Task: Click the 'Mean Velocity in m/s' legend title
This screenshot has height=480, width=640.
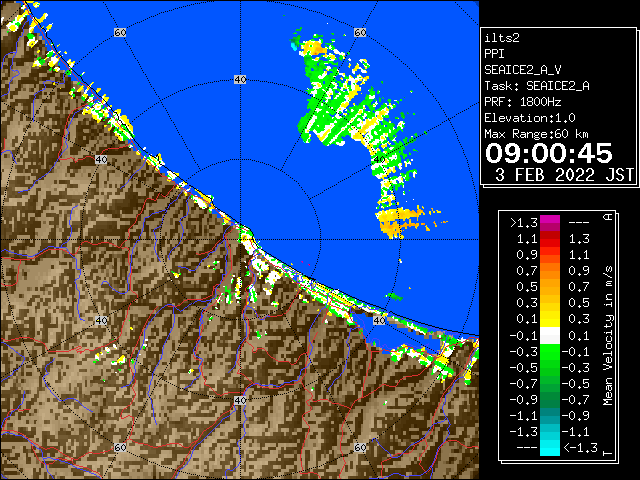Action: pyautogui.click(x=608, y=336)
